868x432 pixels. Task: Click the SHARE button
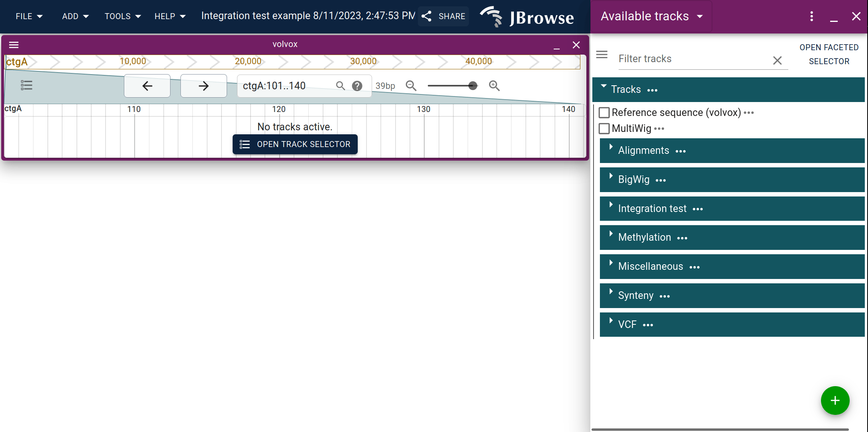pyautogui.click(x=443, y=16)
